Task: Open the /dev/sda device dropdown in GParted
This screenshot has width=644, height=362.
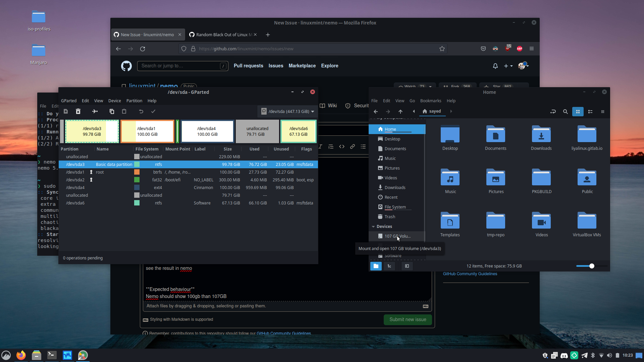Action: [x=287, y=111]
